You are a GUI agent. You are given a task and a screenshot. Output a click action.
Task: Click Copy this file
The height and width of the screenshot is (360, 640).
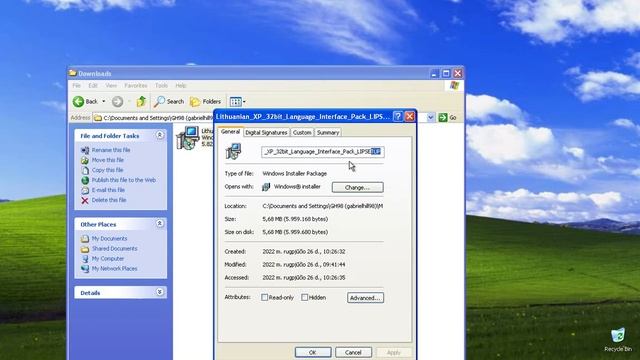click(x=107, y=170)
